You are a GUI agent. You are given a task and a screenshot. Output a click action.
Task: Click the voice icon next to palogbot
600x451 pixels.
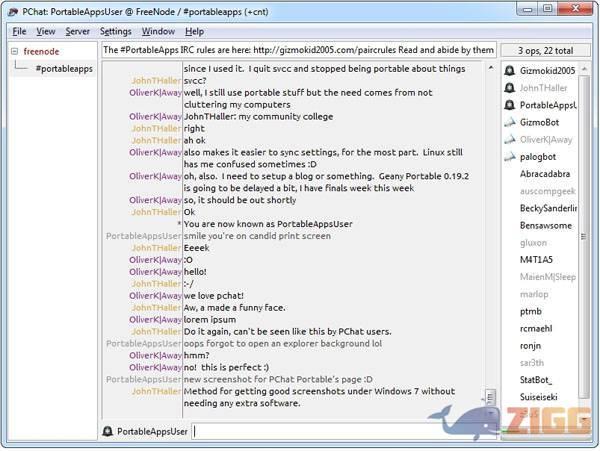[510, 156]
